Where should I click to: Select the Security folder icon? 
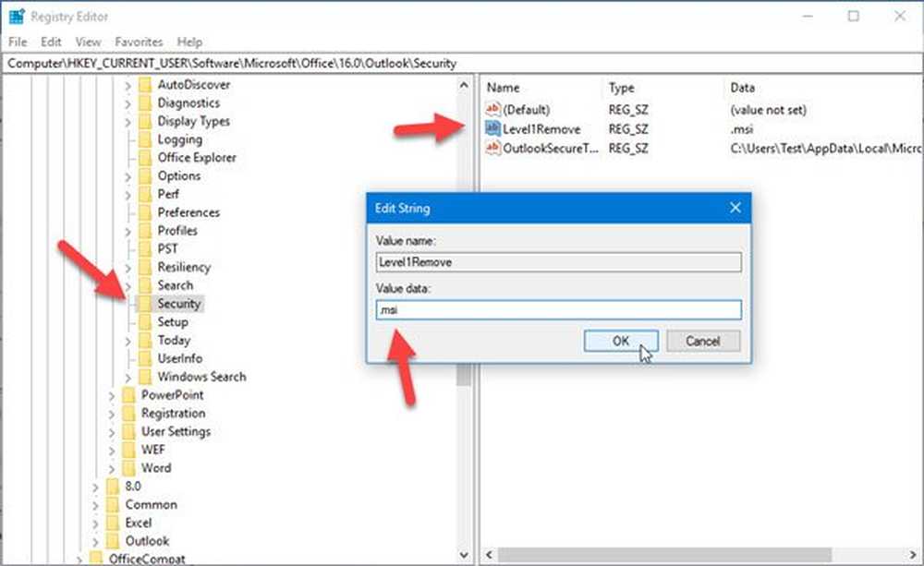pos(145,304)
